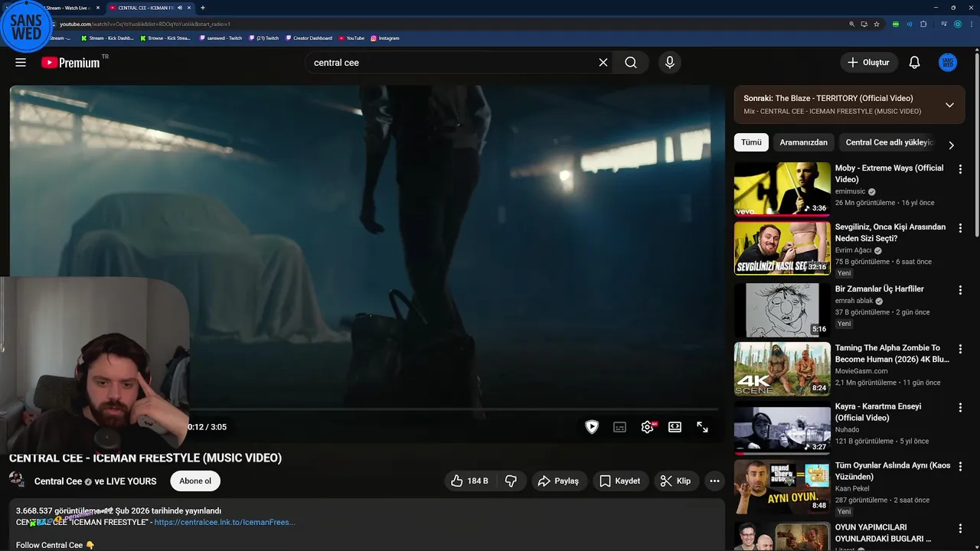980x551 pixels.
Task: Open the Central Cee channel name
Action: pyautogui.click(x=58, y=481)
